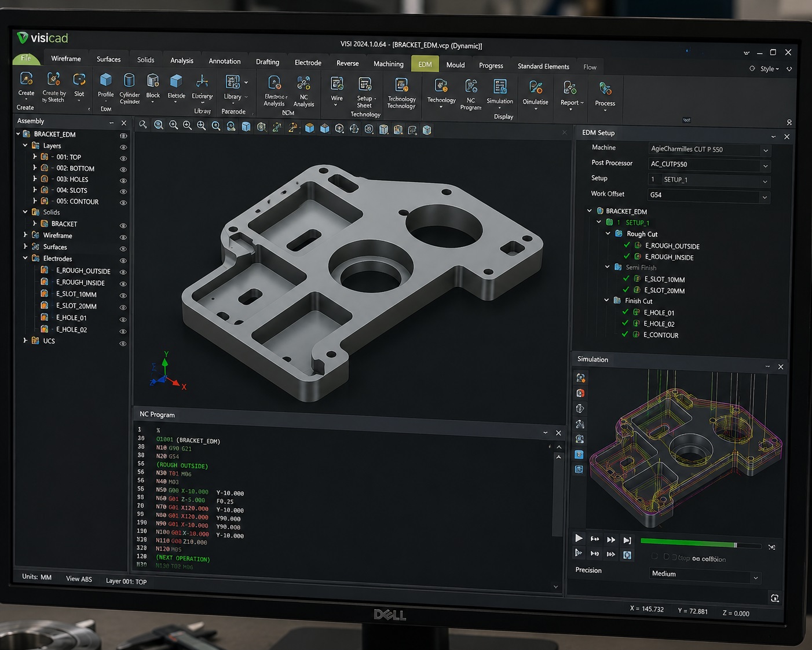The height and width of the screenshot is (650, 812).
Task: Hide the 003: HOLES layer
Action: click(123, 180)
